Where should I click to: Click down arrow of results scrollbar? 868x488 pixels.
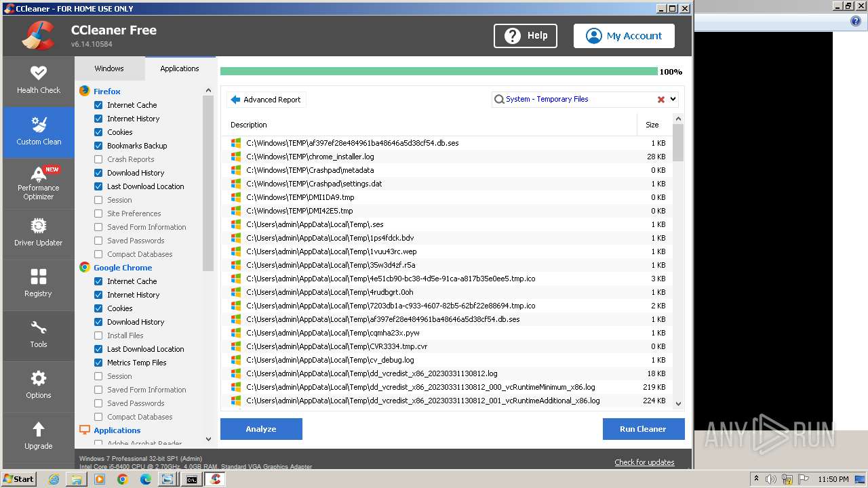678,403
